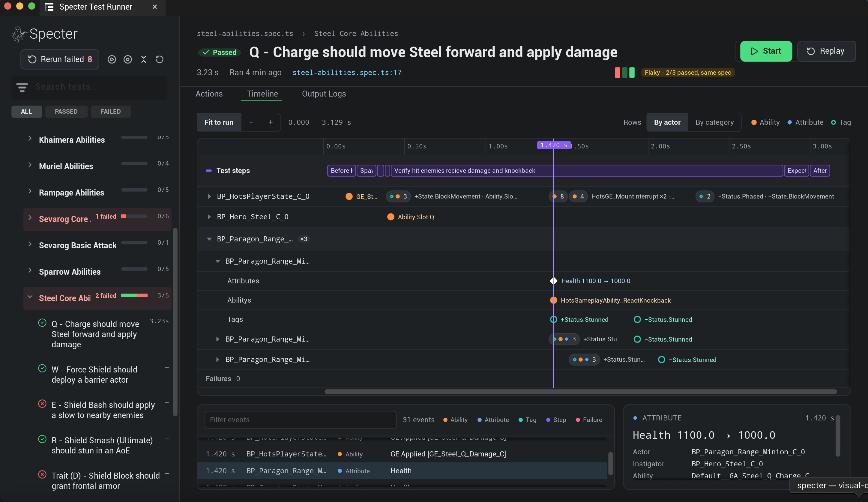Click the 1.420 s playhead marker
Screen dimensions: 868x502
(554, 145)
